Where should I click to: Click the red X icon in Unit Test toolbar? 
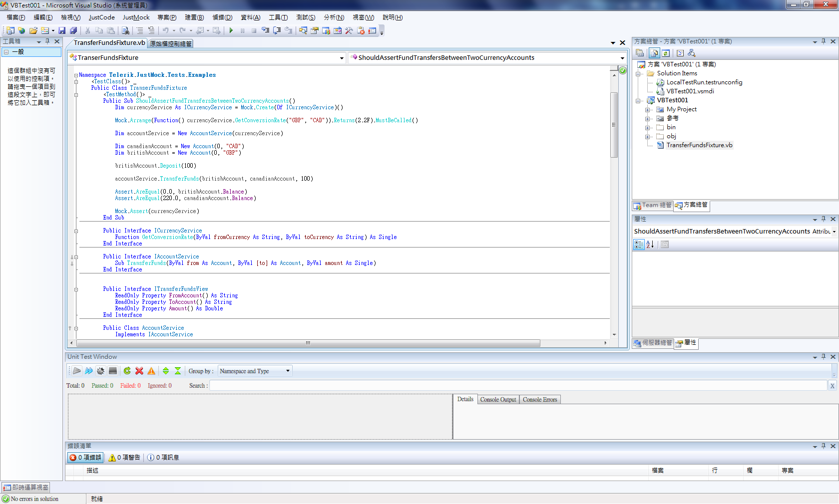[139, 371]
